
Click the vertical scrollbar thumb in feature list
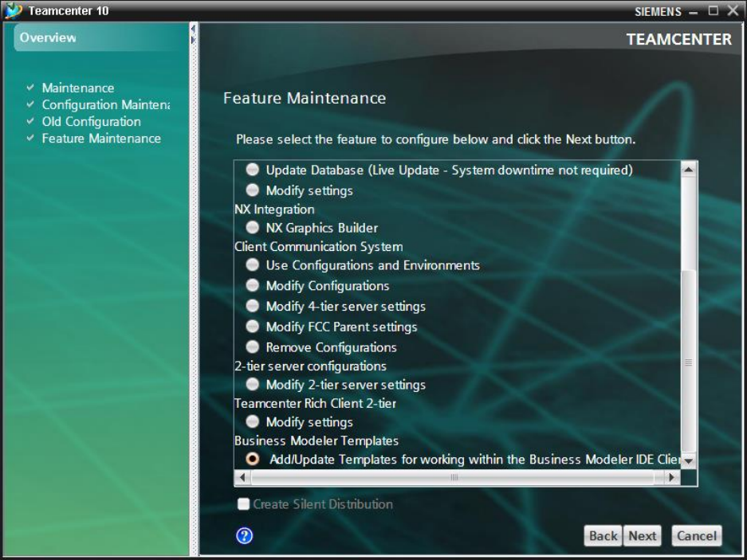click(689, 362)
